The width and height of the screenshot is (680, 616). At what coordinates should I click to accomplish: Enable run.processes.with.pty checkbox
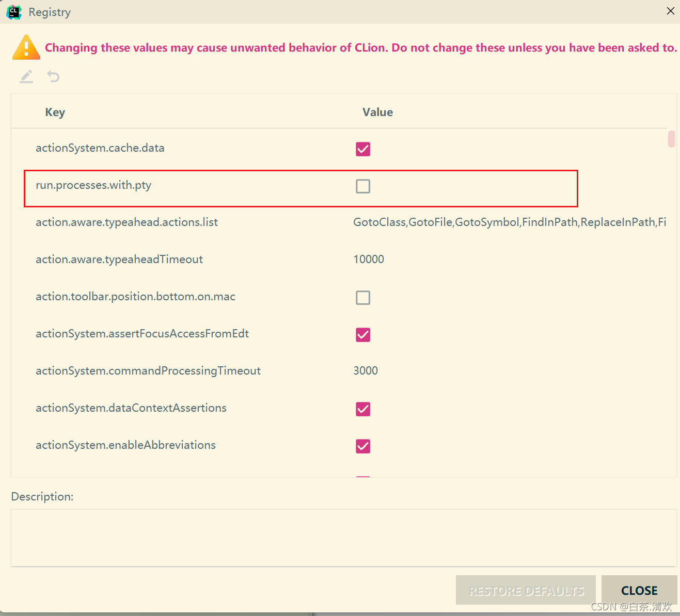(x=363, y=186)
